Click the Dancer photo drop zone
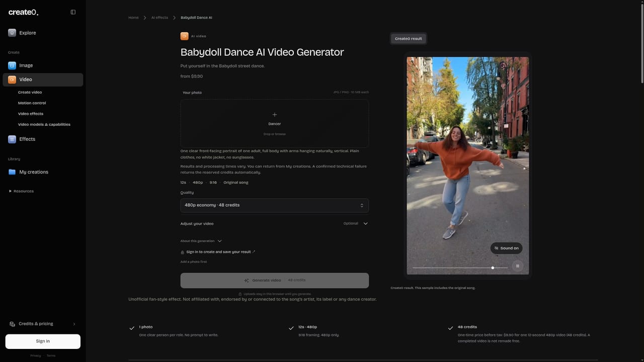Screen dimensions: 644x362 [274, 123]
